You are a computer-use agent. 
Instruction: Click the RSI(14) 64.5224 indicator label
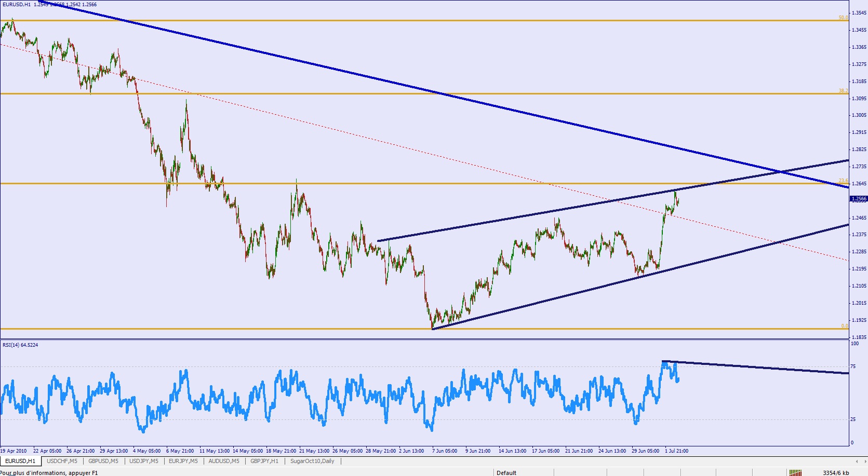click(20, 345)
